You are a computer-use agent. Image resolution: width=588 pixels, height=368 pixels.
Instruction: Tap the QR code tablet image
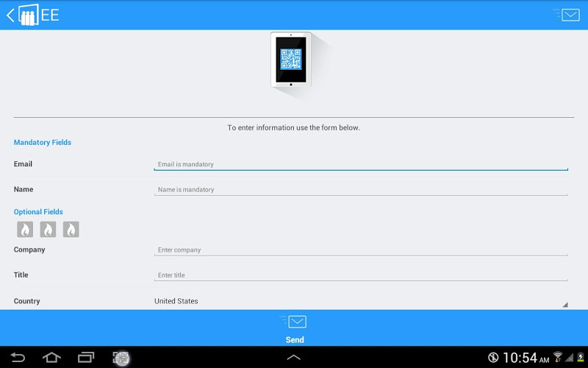click(291, 60)
